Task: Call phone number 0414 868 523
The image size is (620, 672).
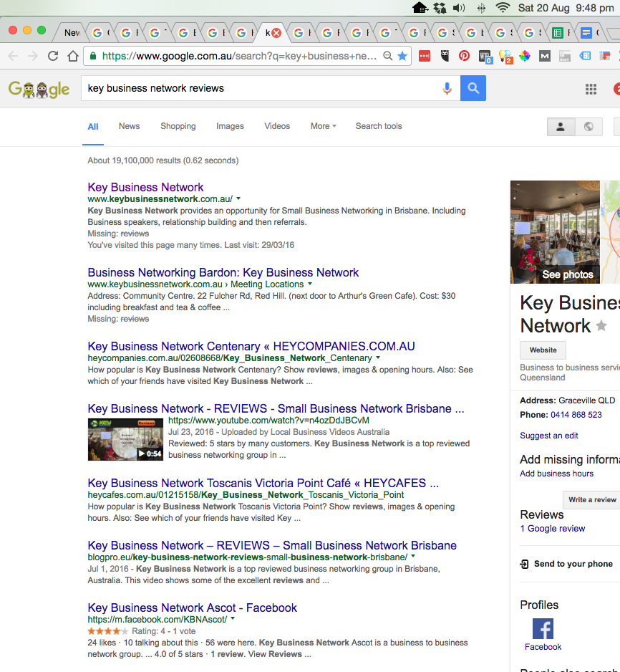Action: pyautogui.click(x=576, y=415)
